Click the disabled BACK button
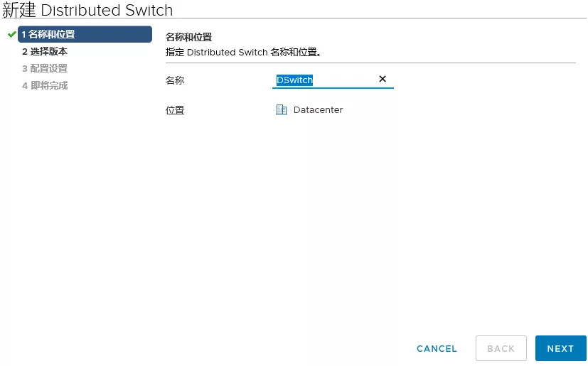Viewport: 588px width, 366px height. (501, 348)
